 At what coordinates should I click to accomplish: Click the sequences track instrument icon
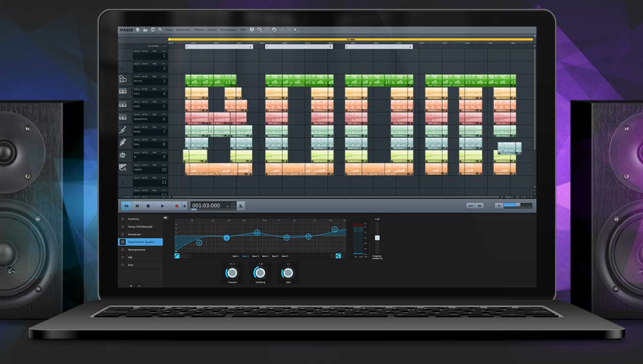point(123,117)
